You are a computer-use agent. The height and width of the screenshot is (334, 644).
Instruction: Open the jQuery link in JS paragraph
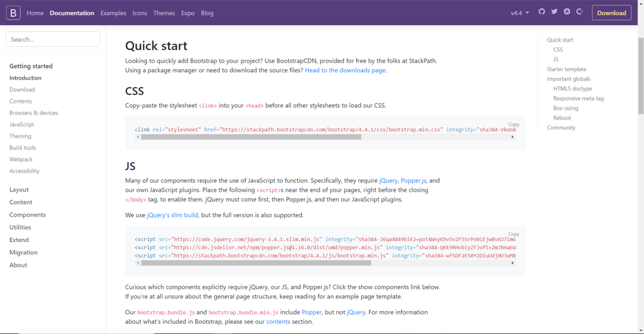pos(389,181)
